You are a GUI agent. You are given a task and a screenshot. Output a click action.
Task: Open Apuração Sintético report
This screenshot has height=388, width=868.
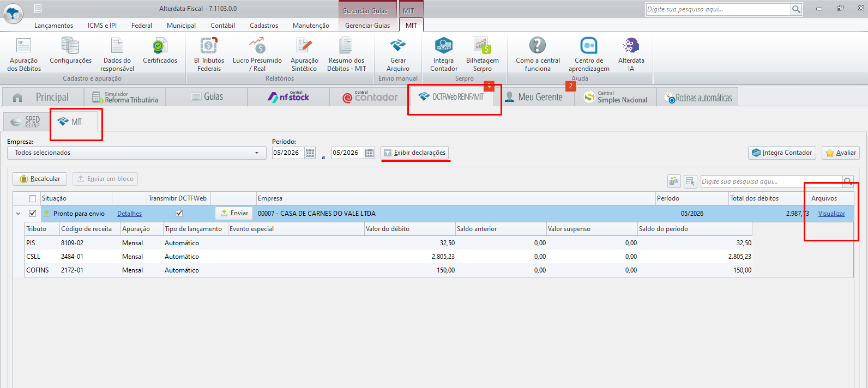304,54
